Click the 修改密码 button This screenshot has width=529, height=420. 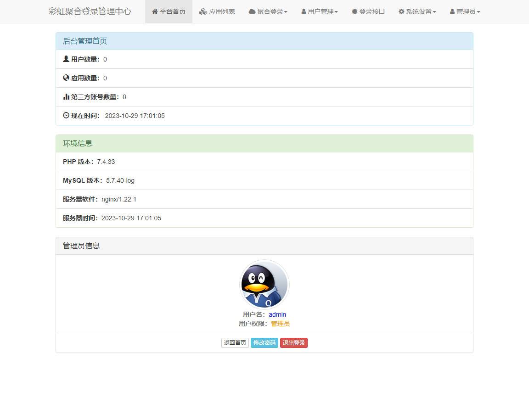coord(264,342)
